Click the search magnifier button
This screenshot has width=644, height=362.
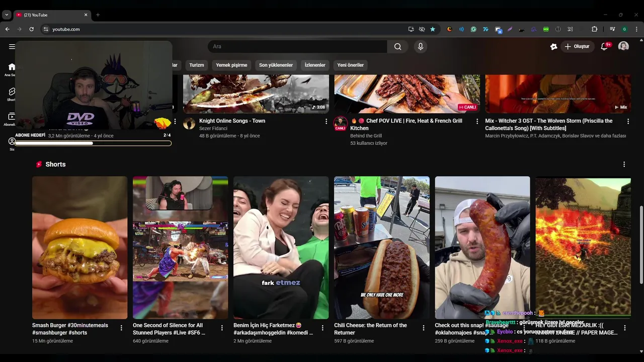tap(397, 46)
